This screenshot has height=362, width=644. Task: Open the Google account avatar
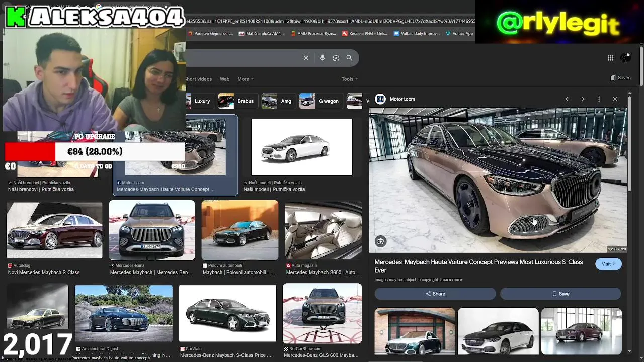pyautogui.click(x=625, y=58)
